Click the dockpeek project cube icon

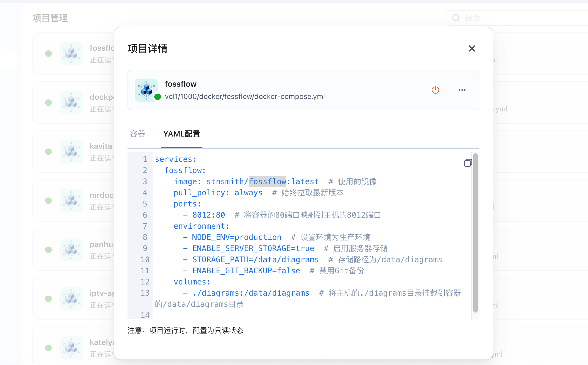point(71,103)
